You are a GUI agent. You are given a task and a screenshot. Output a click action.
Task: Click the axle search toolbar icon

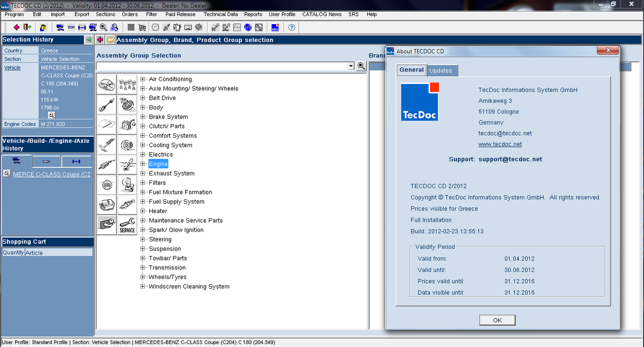(x=82, y=27)
